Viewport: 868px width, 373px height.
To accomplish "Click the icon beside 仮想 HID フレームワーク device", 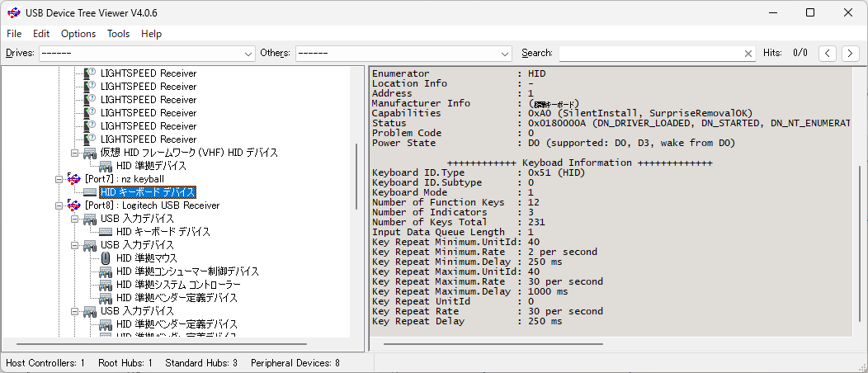I will tap(90, 153).
